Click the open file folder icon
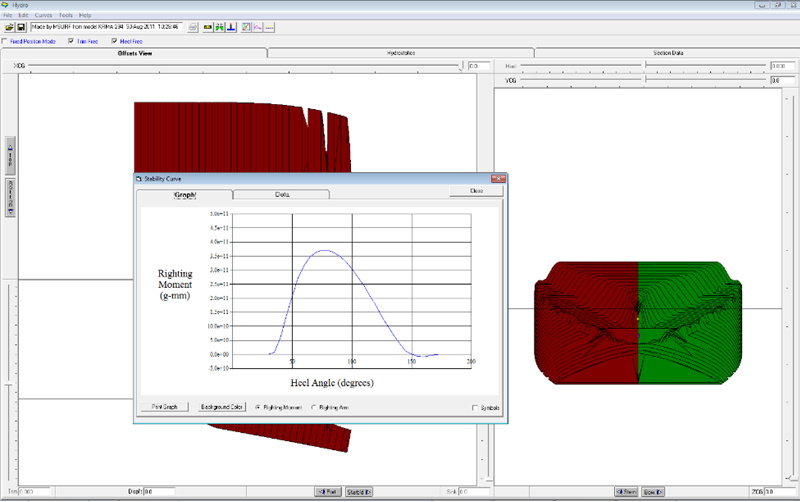Image resolution: width=800 pixels, height=502 pixels. pyautogui.click(x=9, y=27)
